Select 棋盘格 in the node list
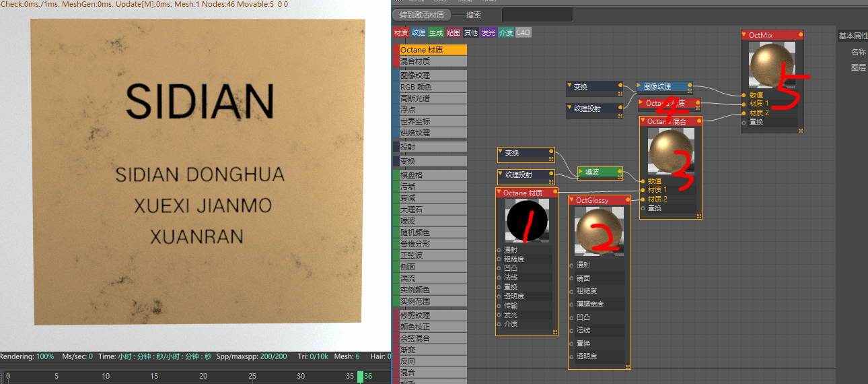This screenshot has height=384, width=868. [x=429, y=175]
